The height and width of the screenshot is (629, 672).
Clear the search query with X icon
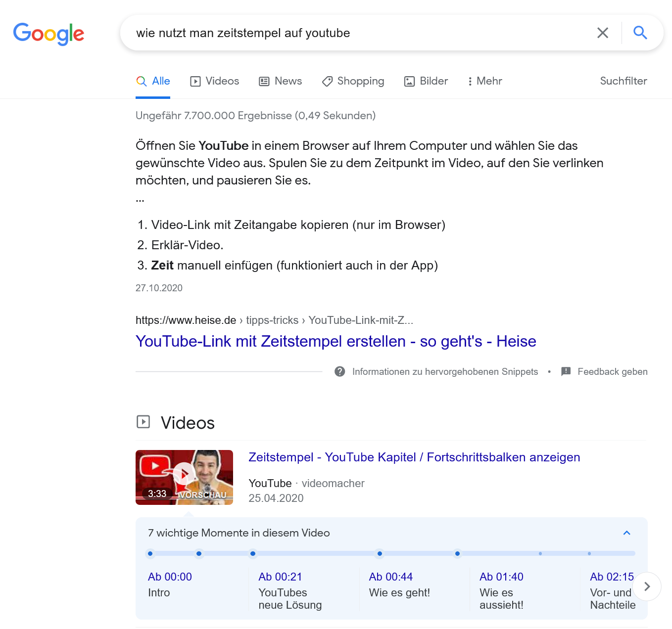click(x=602, y=33)
